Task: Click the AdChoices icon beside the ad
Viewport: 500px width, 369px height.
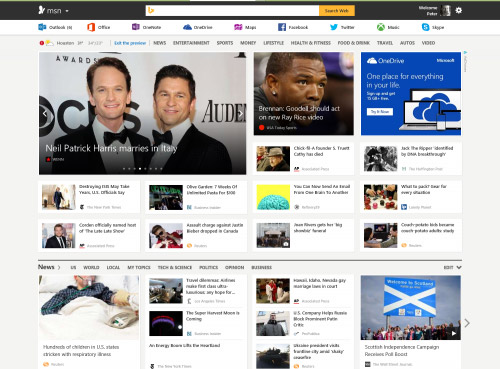Action: point(465,53)
